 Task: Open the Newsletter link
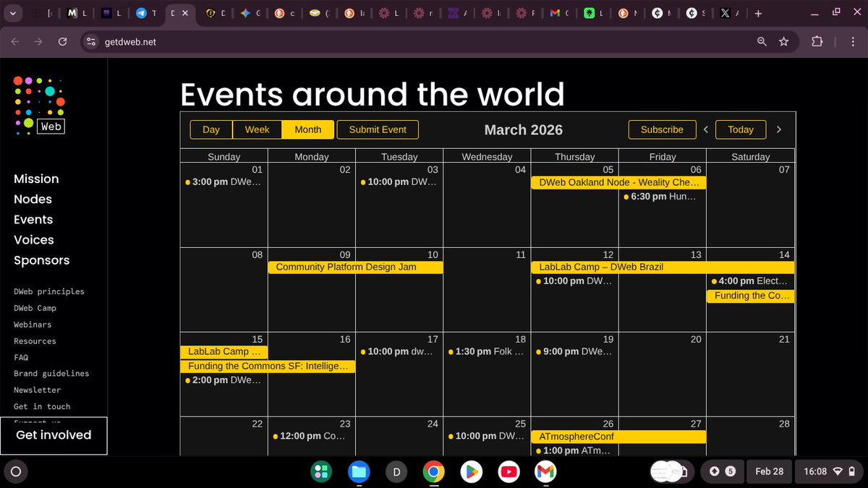click(x=38, y=390)
